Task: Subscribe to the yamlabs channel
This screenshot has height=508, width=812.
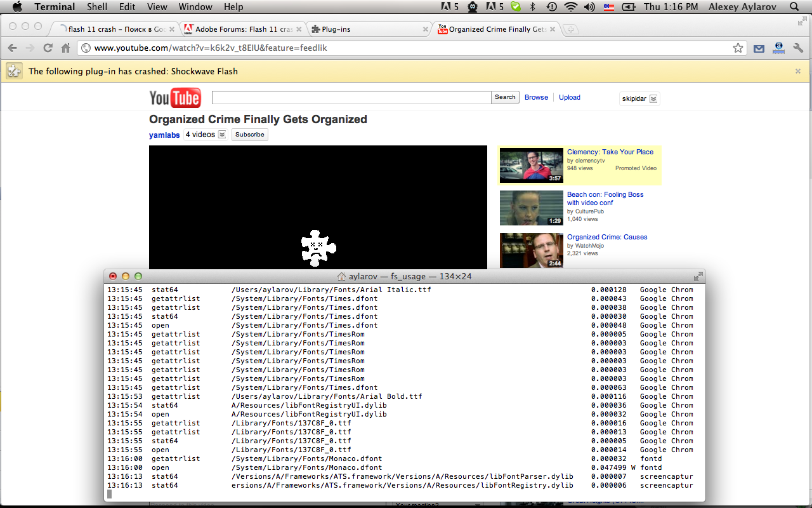Action: 250,135
